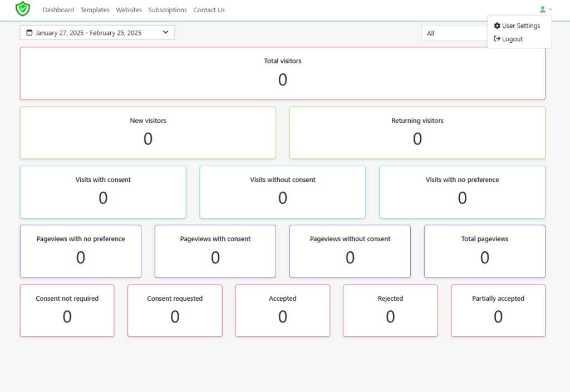The width and height of the screenshot is (570, 392).
Task: Click the Total visitors value 0
Action: pyautogui.click(x=282, y=80)
